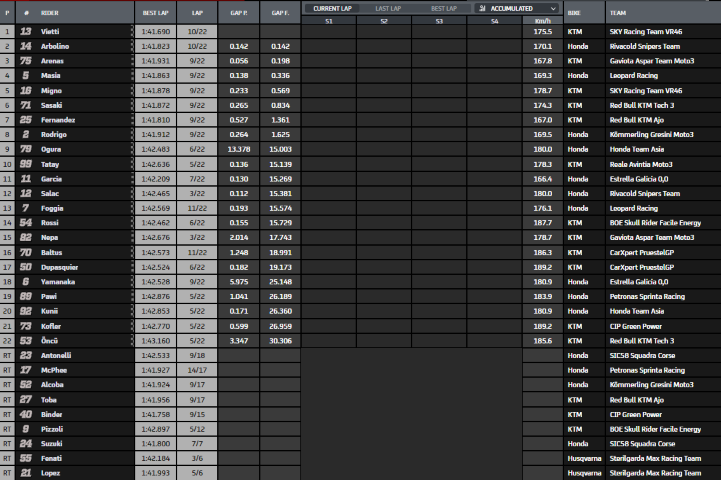Select rider name Masia
The width and height of the screenshot is (721, 480).
pos(49,75)
